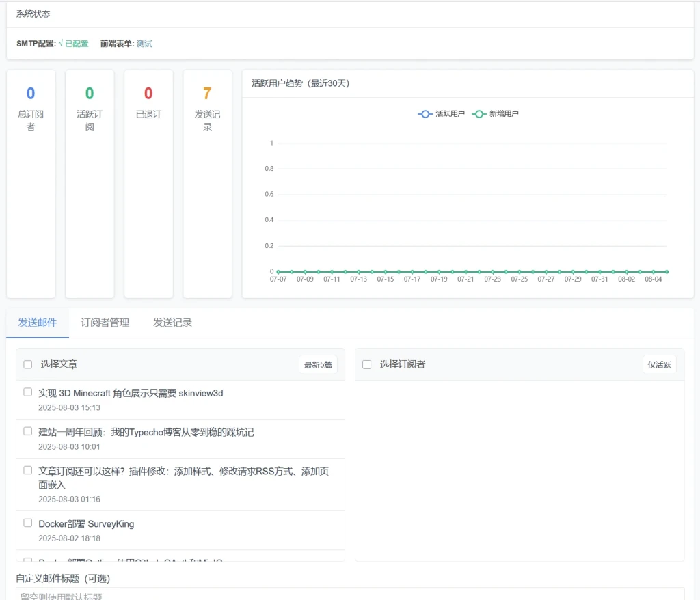
Task: Tick the skinview3d Minecraft article checkbox
Action: point(28,392)
